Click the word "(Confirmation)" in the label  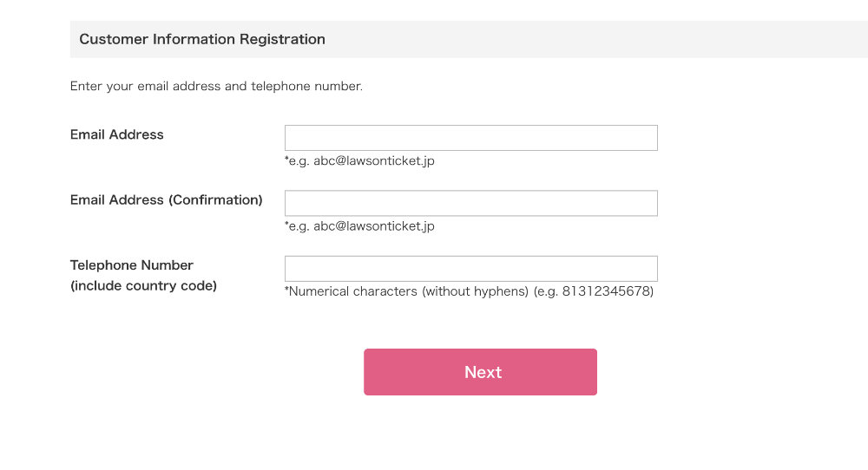(x=215, y=199)
